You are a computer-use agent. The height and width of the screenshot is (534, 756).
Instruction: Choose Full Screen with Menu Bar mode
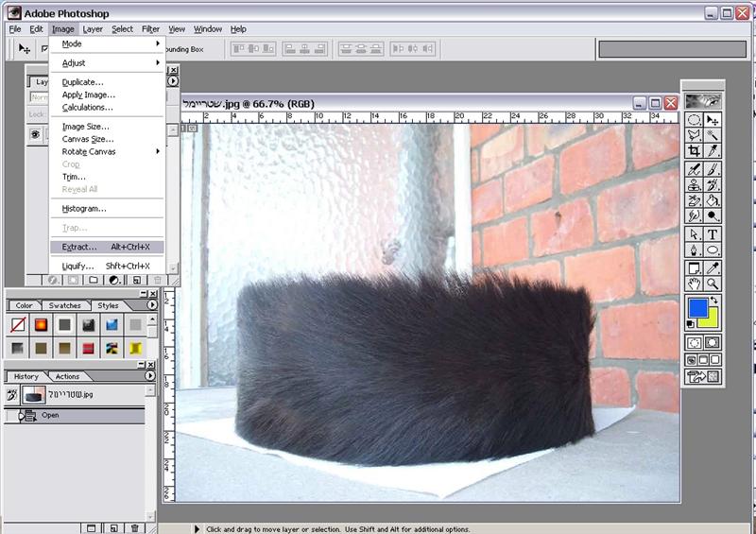pos(703,360)
